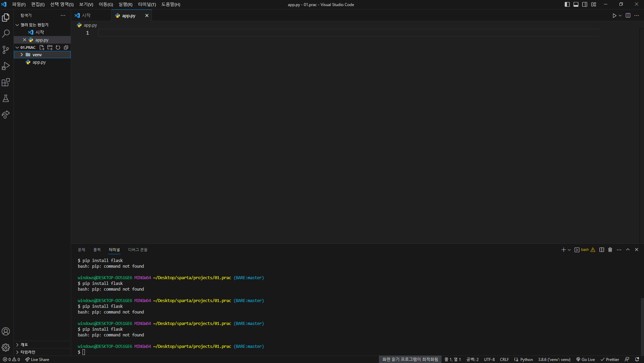This screenshot has width=644, height=363.
Task: Toggle primary side bar visibility
Action: pos(567,4)
